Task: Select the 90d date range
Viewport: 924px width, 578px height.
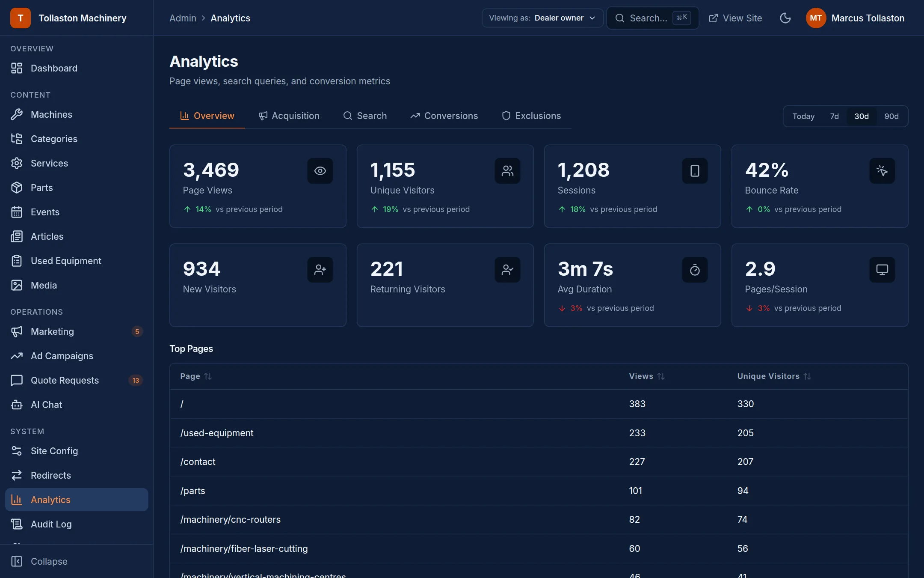Action: click(x=891, y=116)
